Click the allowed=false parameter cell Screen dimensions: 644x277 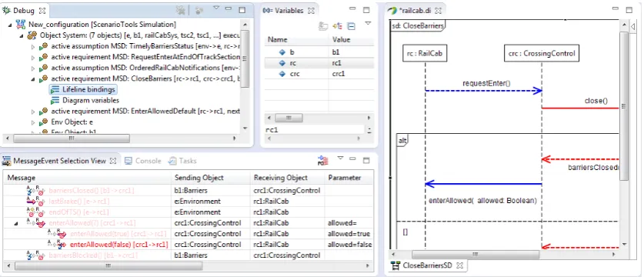click(349, 245)
